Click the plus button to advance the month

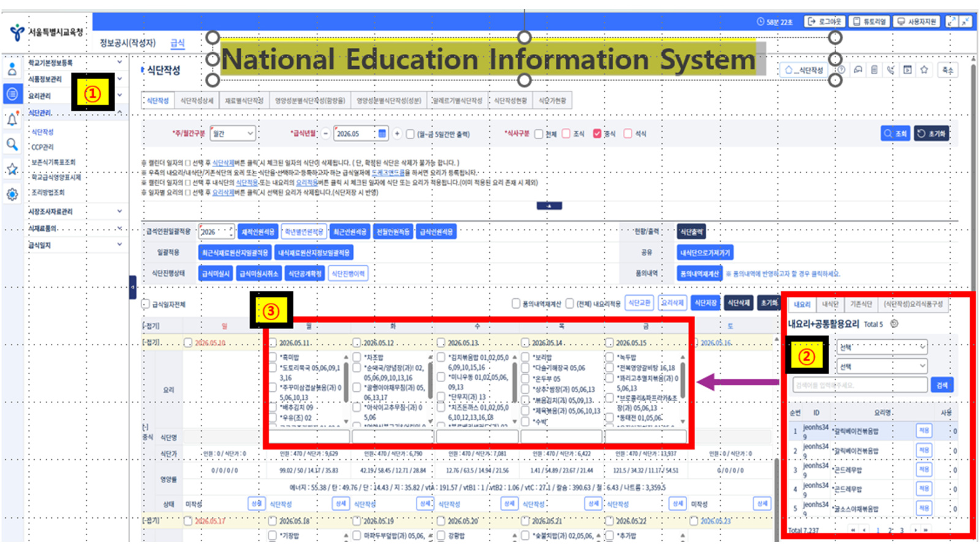pyautogui.click(x=397, y=133)
